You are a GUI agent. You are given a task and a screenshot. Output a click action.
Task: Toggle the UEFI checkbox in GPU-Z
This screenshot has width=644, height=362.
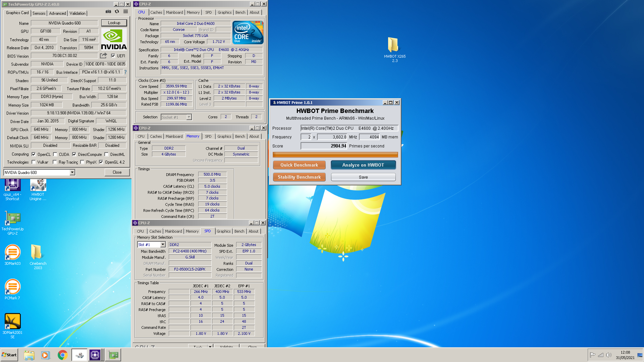pyautogui.click(x=113, y=56)
